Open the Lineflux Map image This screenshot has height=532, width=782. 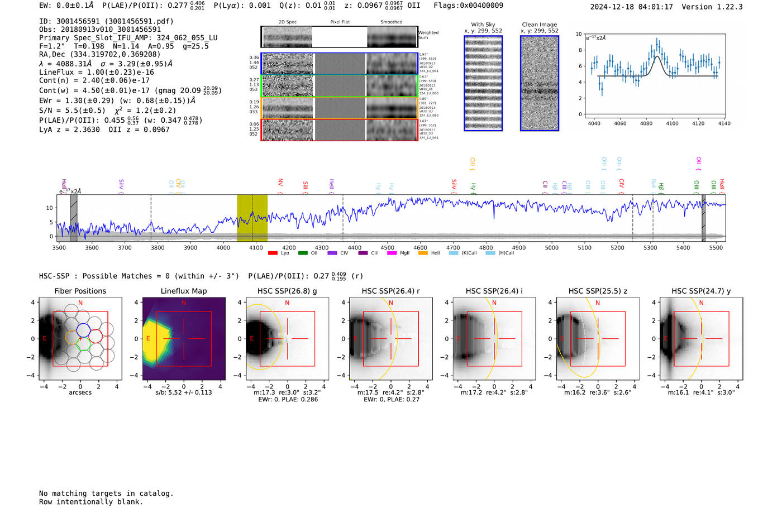[184, 339]
